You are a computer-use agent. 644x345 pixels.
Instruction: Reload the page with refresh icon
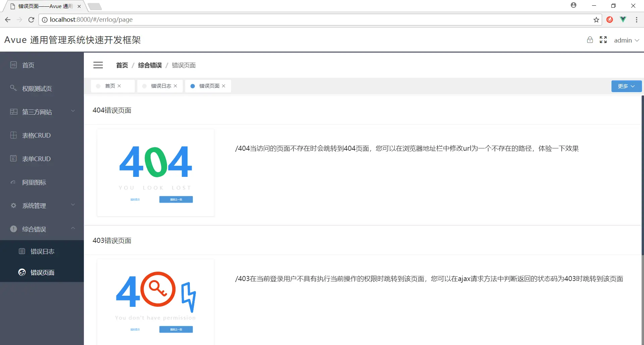pyautogui.click(x=31, y=20)
